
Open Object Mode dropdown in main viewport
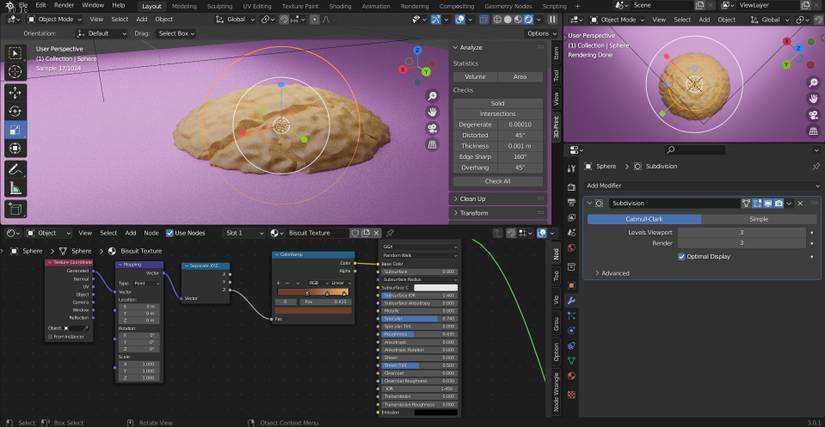(56, 19)
